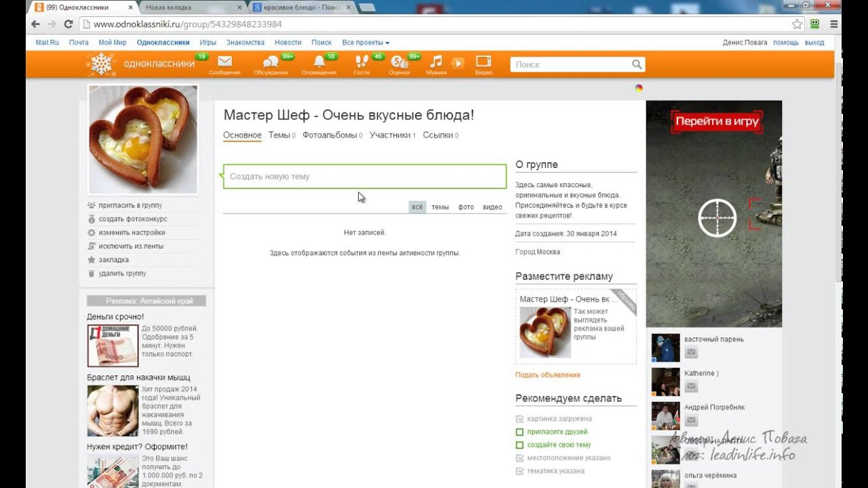868x488 pixels.
Task: Open the Знакомства link
Action: 245,42
